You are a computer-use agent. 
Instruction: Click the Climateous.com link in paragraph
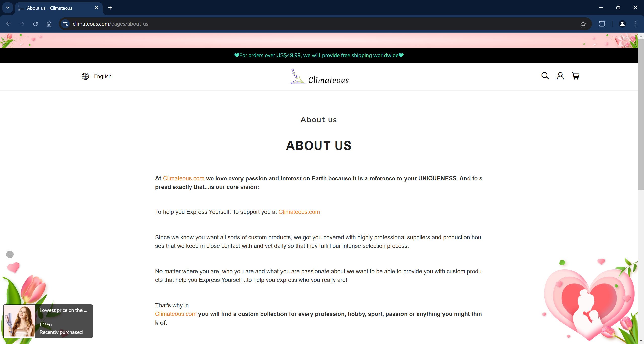click(184, 178)
